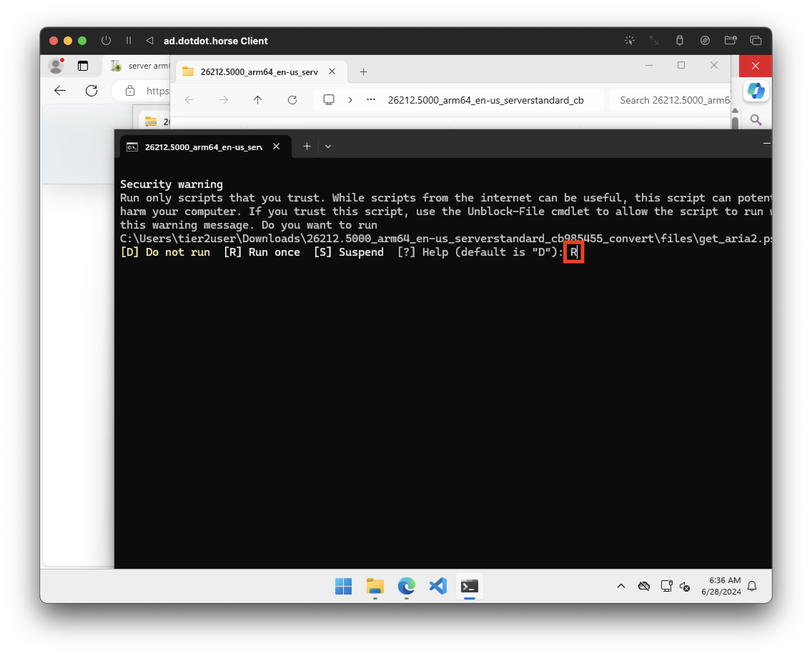Click the network status tray icon
The height and width of the screenshot is (656, 812).
point(666,586)
